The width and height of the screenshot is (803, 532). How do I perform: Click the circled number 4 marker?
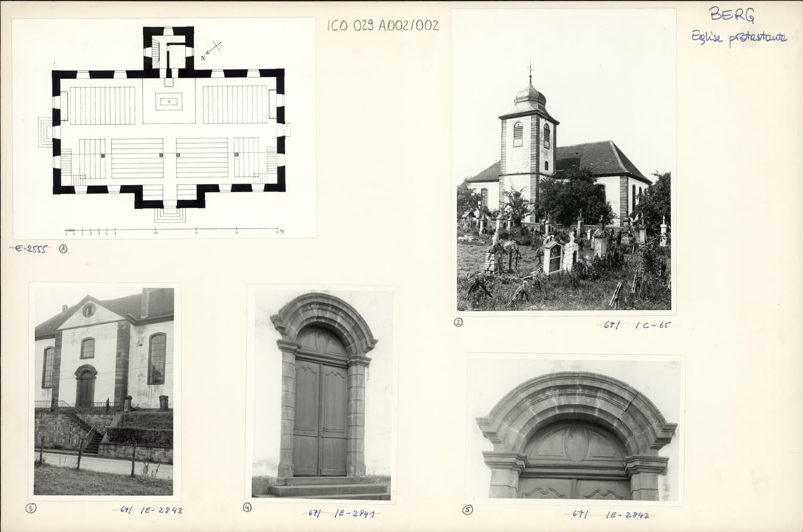(x=247, y=508)
